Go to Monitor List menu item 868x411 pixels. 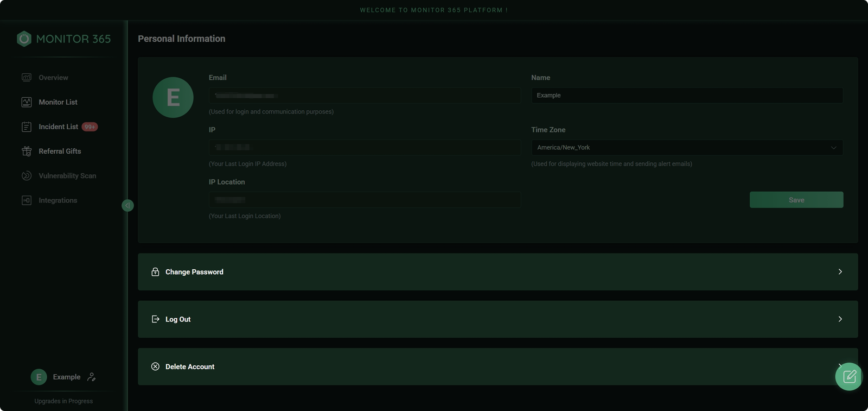pyautogui.click(x=58, y=102)
